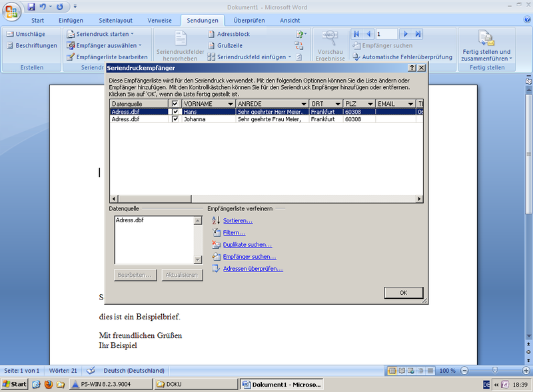
Task: Open the ANREDE column dropdown
Action: tap(304, 104)
